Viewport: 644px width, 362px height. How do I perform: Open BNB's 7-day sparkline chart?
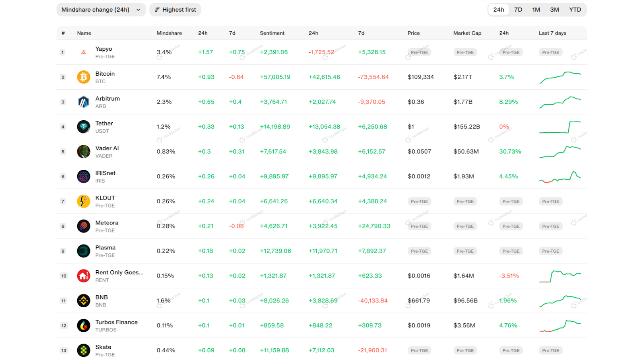[x=560, y=301]
